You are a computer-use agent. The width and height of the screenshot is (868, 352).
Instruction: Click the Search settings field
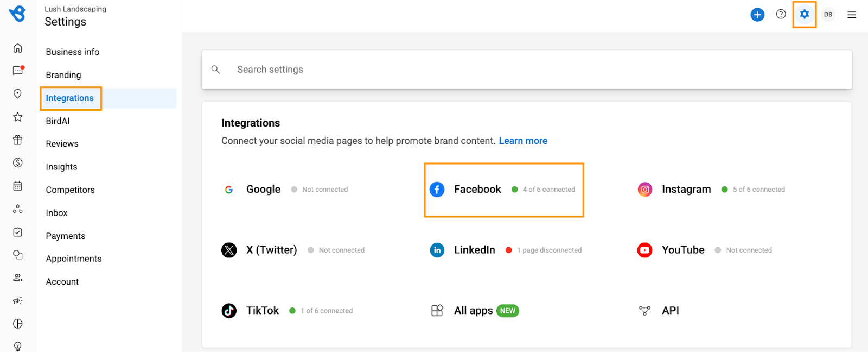(x=527, y=70)
